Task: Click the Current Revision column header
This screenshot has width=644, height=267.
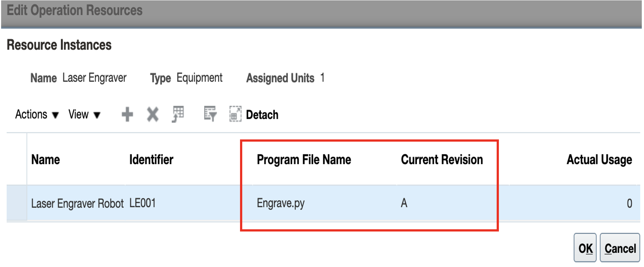Action: [442, 160]
